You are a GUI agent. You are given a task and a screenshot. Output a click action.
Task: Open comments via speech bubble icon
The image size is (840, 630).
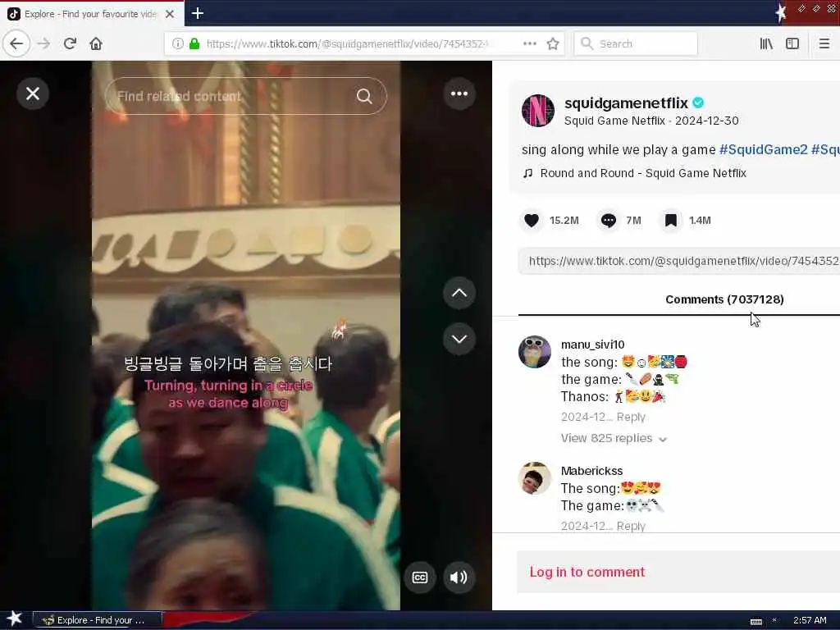[x=609, y=220]
